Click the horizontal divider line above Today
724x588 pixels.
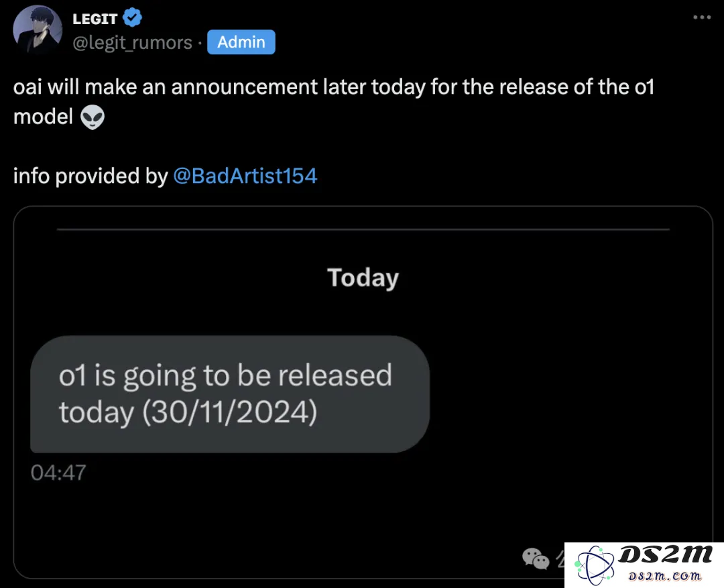click(x=363, y=229)
